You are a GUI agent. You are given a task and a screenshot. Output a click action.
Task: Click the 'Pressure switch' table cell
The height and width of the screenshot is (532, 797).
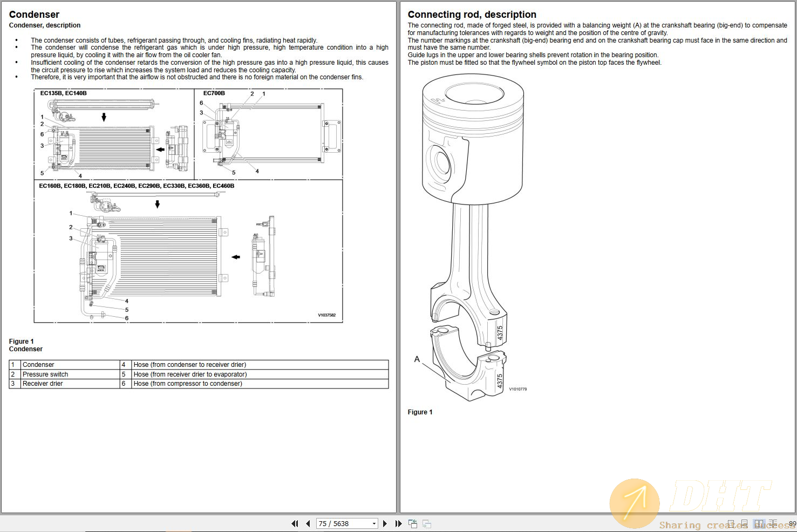[x=70, y=374]
